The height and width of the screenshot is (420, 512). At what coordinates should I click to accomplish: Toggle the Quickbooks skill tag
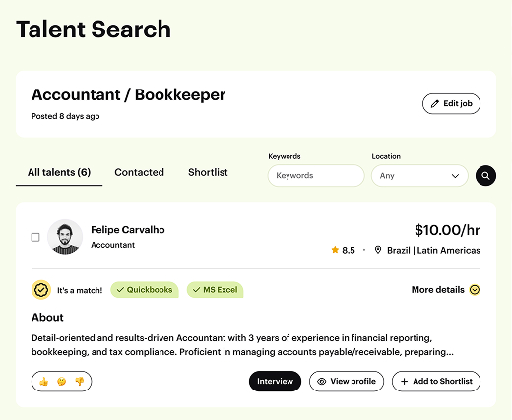point(145,290)
